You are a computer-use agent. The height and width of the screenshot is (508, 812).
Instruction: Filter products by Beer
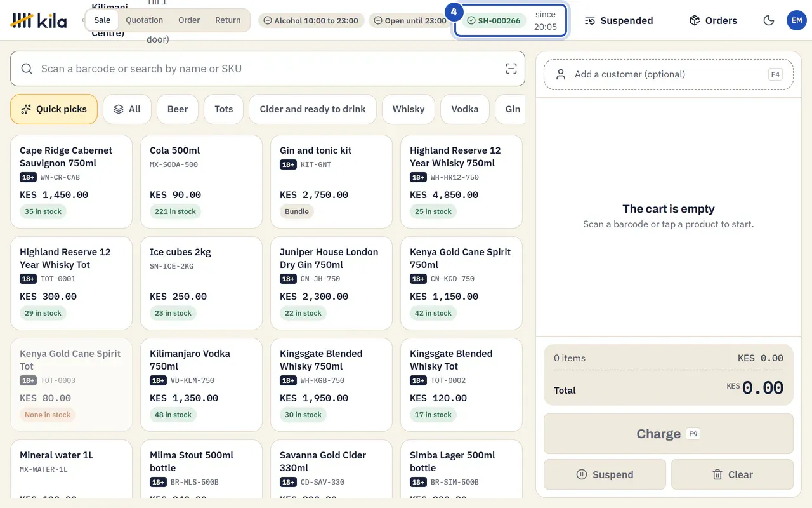pyautogui.click(x=178, y=109)
